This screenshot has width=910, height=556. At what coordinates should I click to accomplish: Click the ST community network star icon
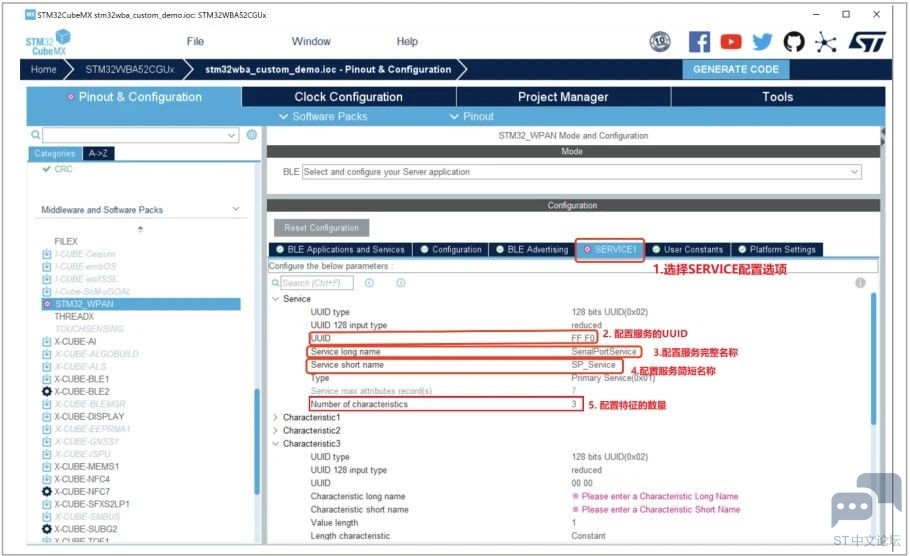(x=825, y=42)
